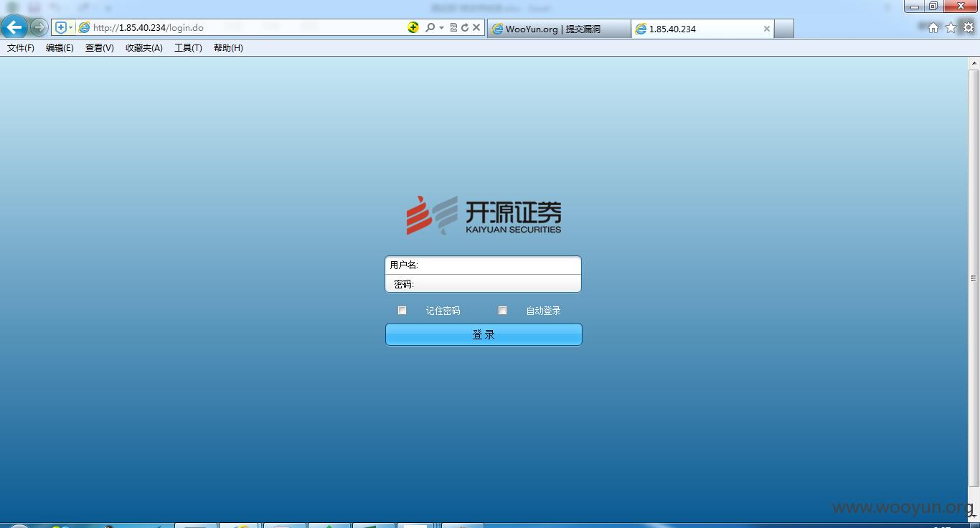Stop loading with the X in address bar
980x528 pixels.
(476, 28)
